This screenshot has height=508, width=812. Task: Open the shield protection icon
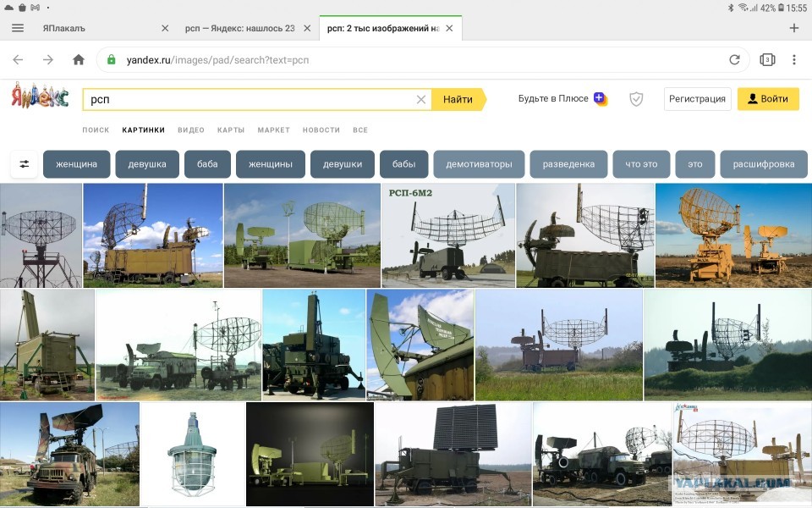click(636, 99)
